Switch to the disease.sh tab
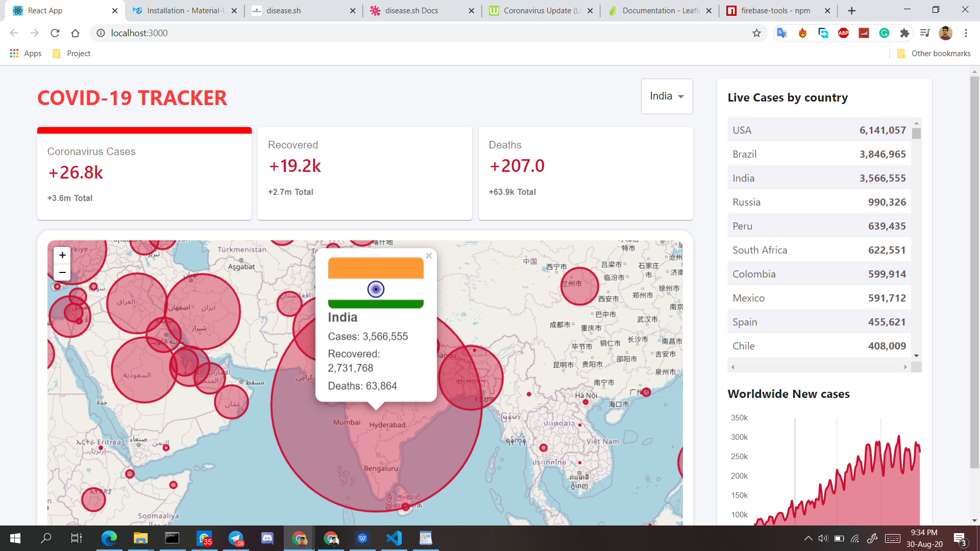The height and width of the screenshot is (551, 980). [x=303, y=11]
